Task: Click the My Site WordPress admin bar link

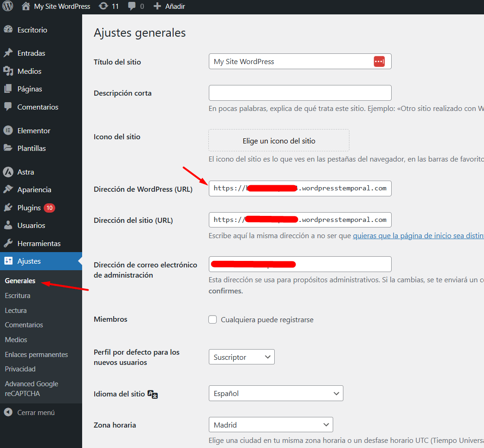Action: (x=62, y=6)
